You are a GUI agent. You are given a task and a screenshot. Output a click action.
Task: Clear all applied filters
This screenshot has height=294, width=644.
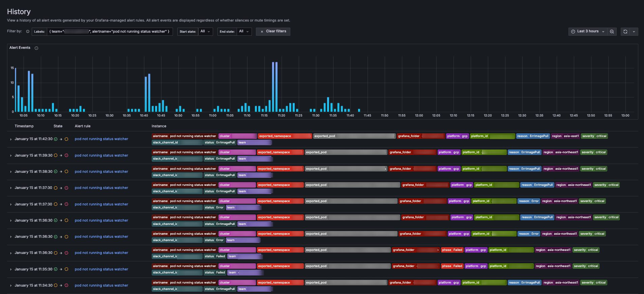tap(273, 31)
